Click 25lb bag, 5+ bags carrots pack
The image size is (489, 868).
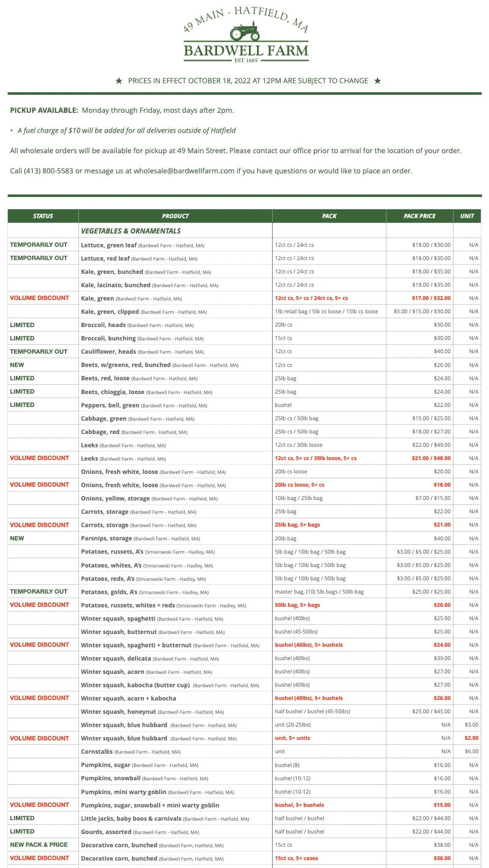[297, 525]
